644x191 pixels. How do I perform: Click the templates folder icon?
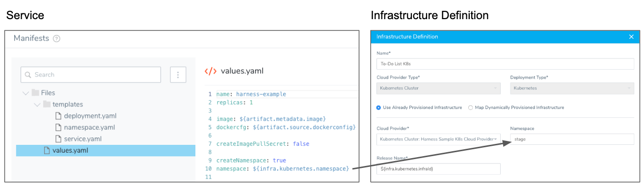coord(47,105)
